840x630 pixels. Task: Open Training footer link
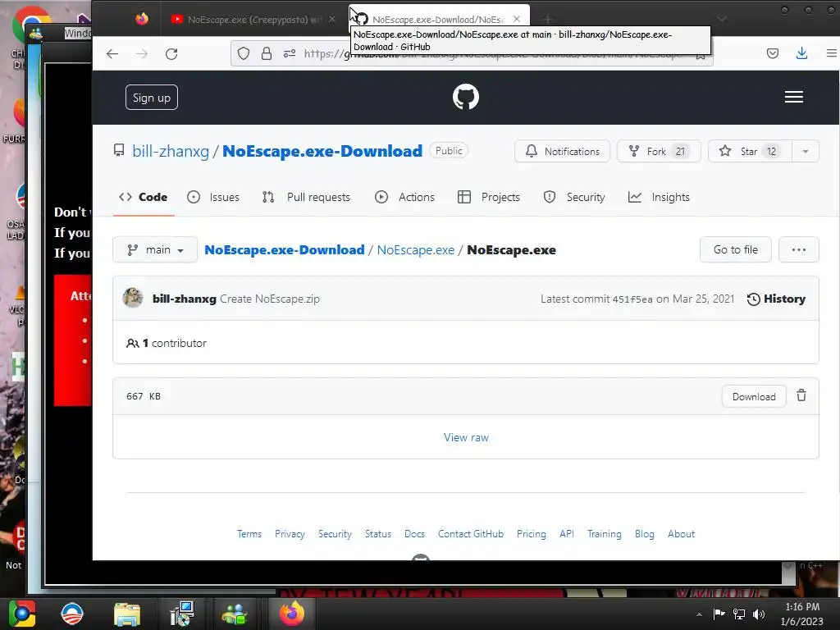coord(605,533)
